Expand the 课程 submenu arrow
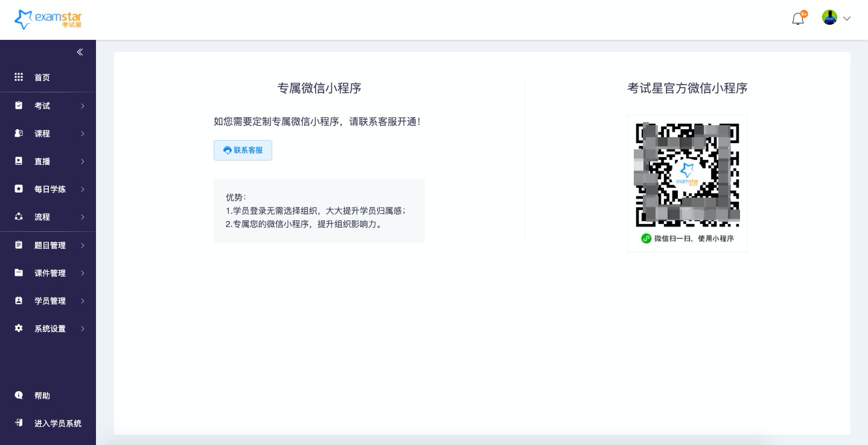Image resolution: width=868 pixels, height=445 pixels. [x=83, y=134]
